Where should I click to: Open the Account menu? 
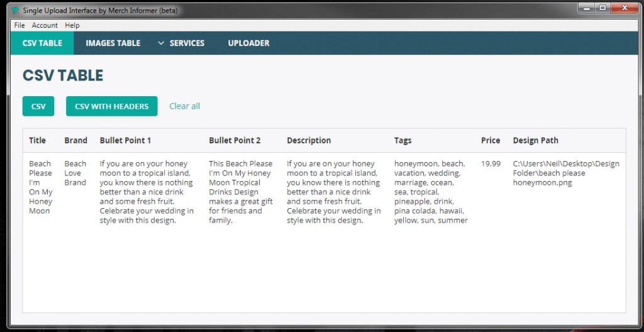45,26
